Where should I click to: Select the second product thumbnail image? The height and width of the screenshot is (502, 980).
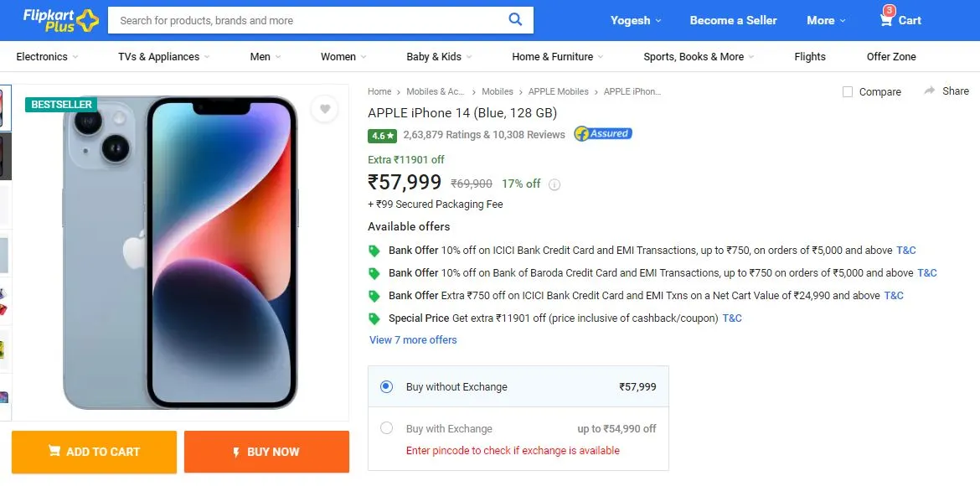coord(5,156)
